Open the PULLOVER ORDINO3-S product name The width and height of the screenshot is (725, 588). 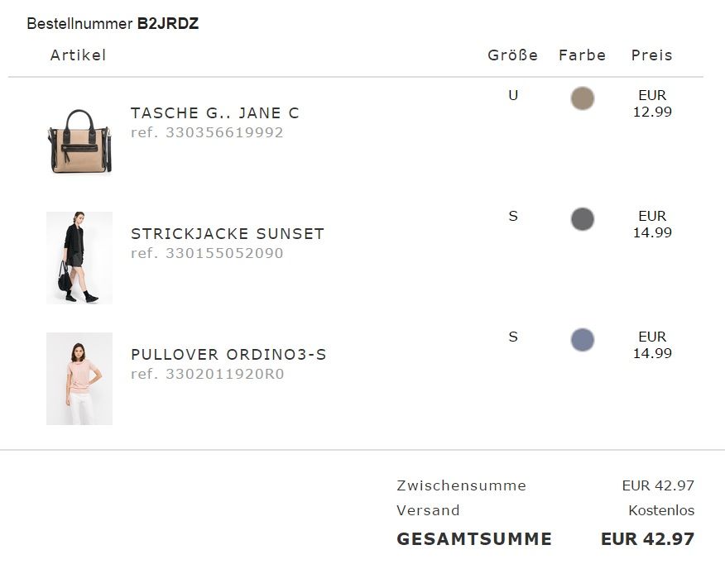(228, 355)
